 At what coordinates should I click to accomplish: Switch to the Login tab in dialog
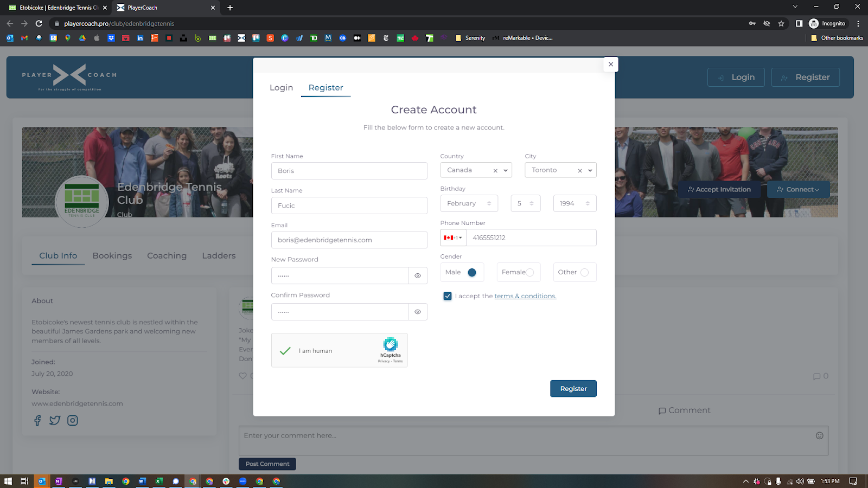(x=281, y=88)
